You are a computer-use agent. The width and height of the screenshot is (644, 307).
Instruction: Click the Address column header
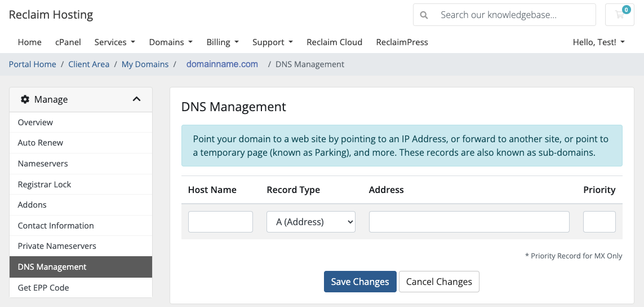387,190
